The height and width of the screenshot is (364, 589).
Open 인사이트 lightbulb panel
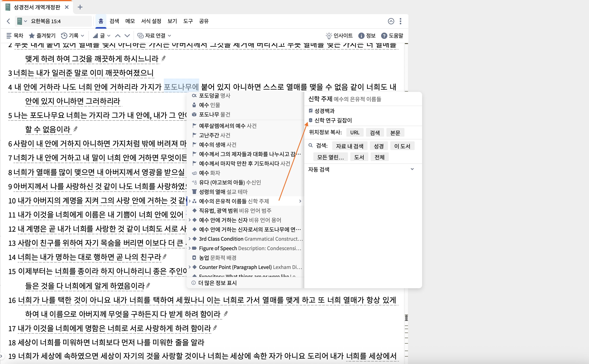point(339,36)
